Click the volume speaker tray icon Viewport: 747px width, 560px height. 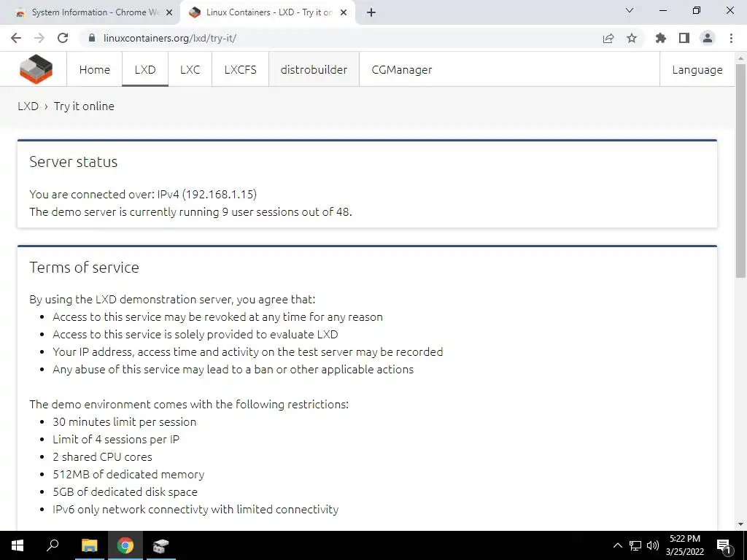[x=653, y=545]
